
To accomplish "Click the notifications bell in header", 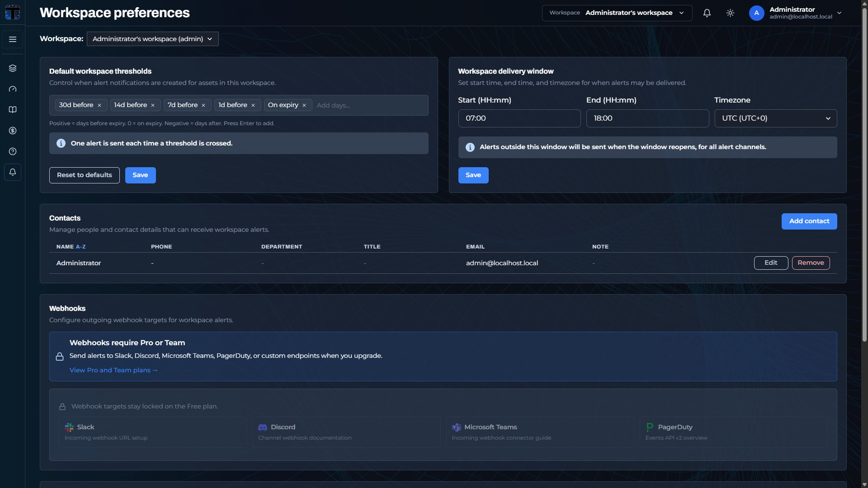I will coord(707,13).
